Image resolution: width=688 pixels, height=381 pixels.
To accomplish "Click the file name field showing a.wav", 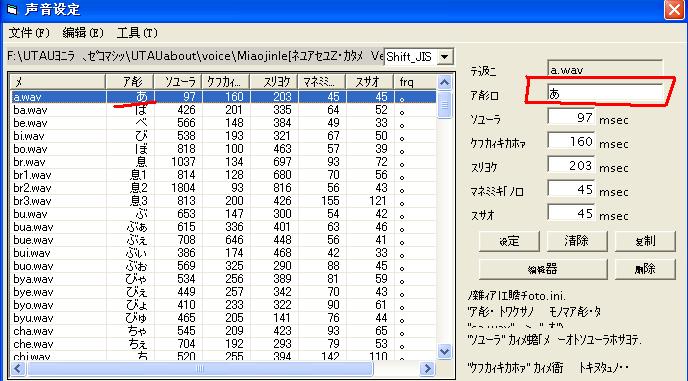I will click(x=605, y=69).
